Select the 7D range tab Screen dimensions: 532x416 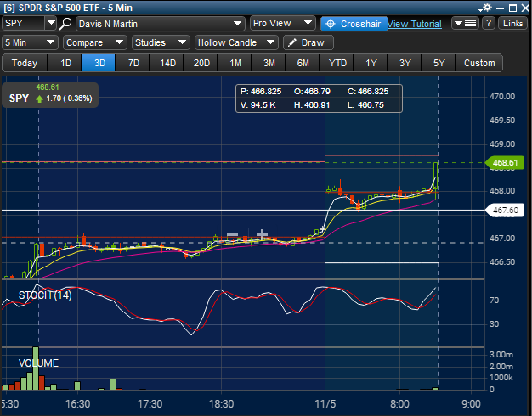(x=133, y=63)
